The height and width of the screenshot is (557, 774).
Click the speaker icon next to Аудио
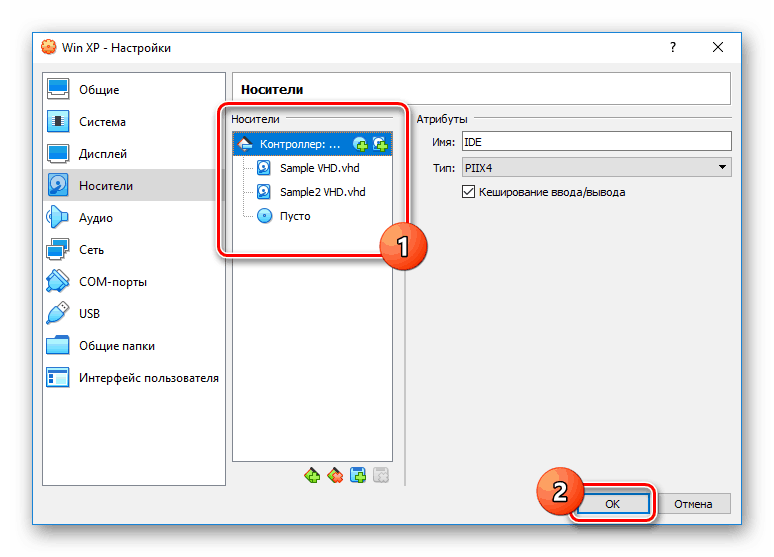pos(58,217)
